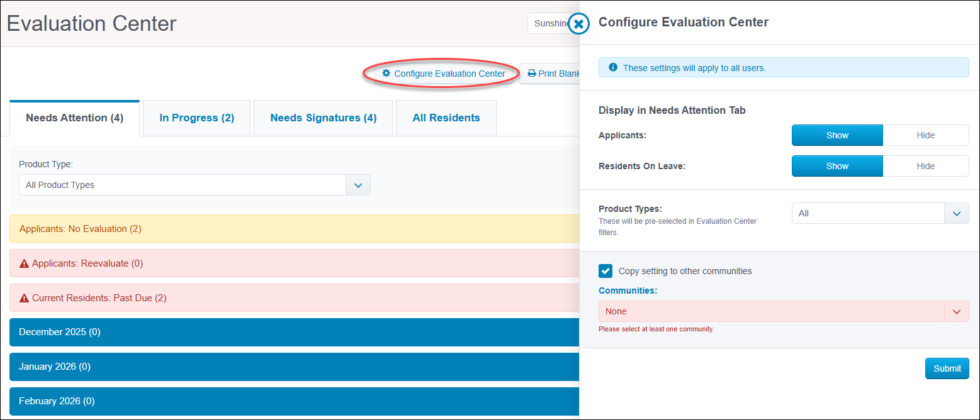
Task: Open the All Product Types filter dropdown
Action: coord(358,185)
